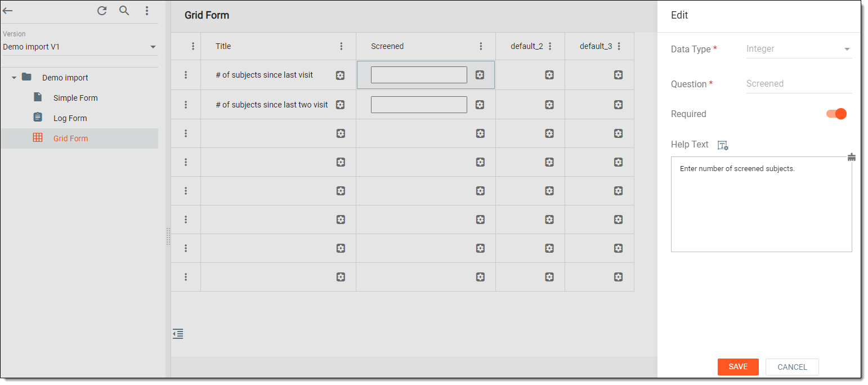Click Screened gear icon in first row
Image resolution: width=868 pixels, height=385 pixels.
(x=480, y=75)
